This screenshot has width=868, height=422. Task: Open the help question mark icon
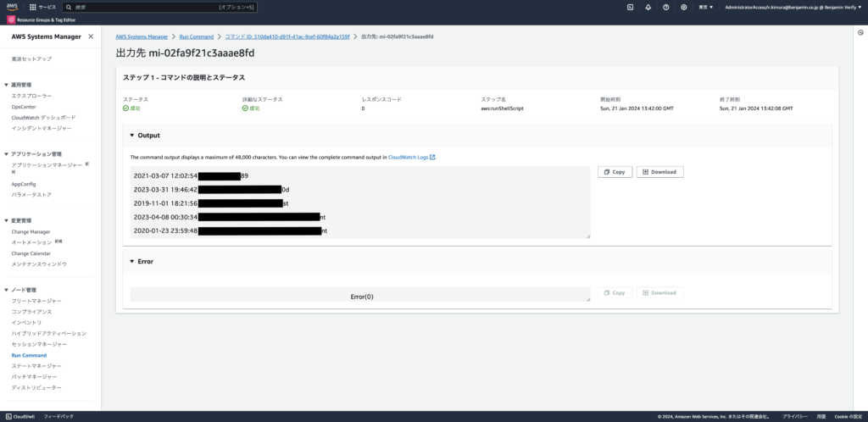(x=666, y=7)
